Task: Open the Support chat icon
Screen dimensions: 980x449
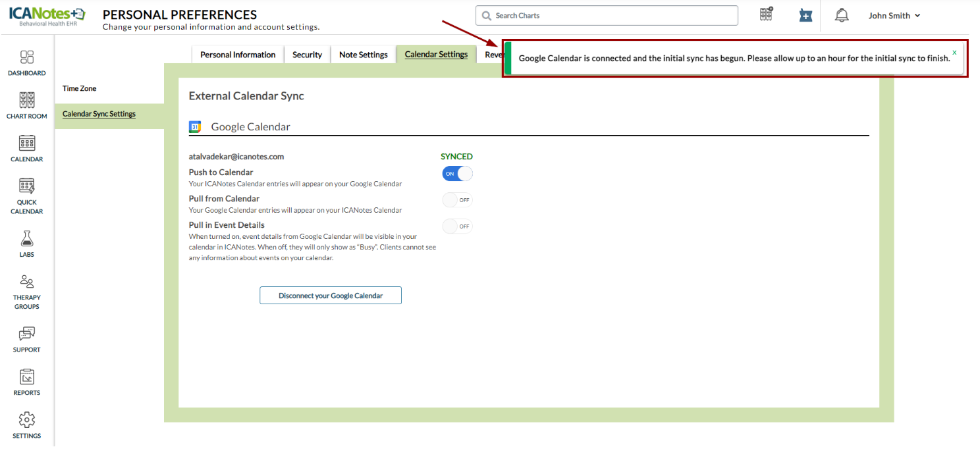Action: coord(27,334)
